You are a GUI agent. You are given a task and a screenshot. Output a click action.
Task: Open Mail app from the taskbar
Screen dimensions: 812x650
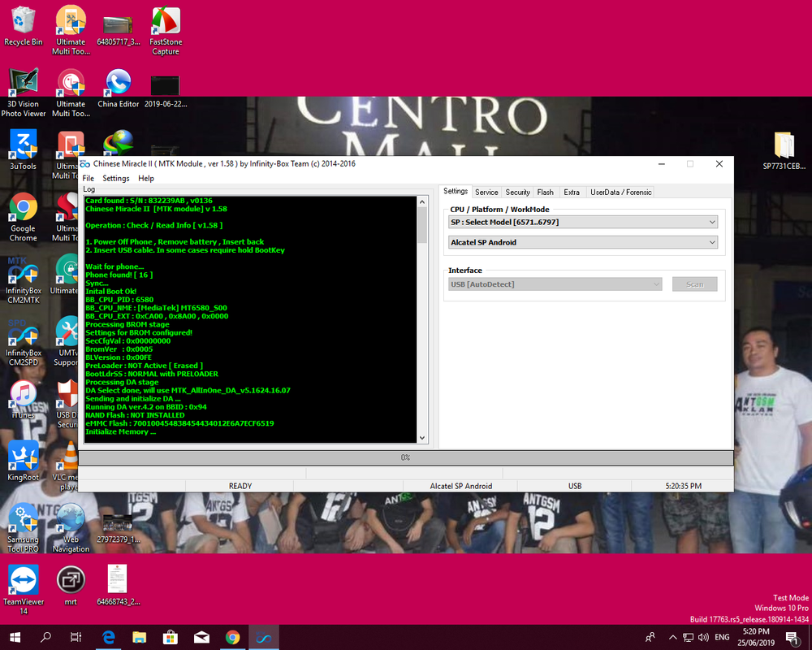[x=201, y=637]
